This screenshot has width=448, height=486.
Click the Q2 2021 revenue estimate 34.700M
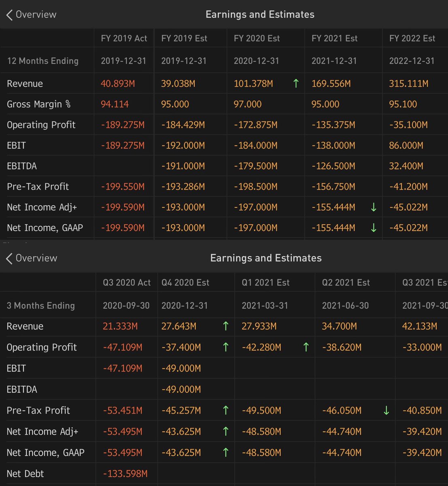(339, 326)
